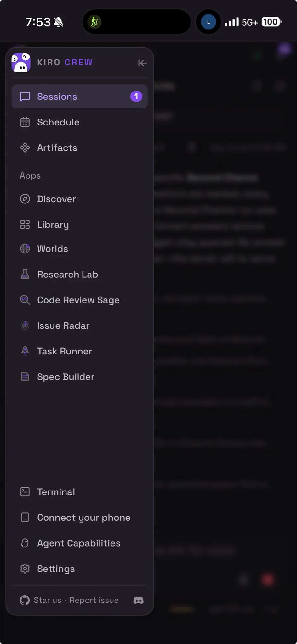Open the Worlds app
This screenshot has height=644, width=297.
(80, 249)
